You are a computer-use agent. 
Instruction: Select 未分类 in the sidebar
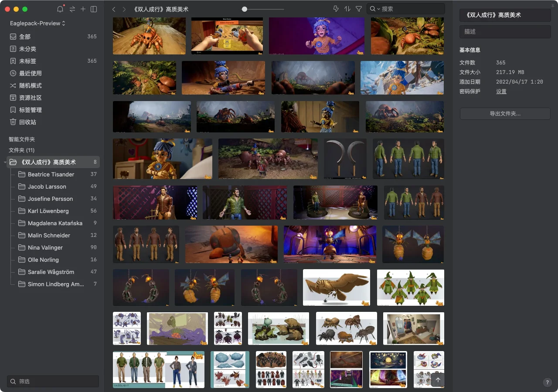tap(53, 49)
